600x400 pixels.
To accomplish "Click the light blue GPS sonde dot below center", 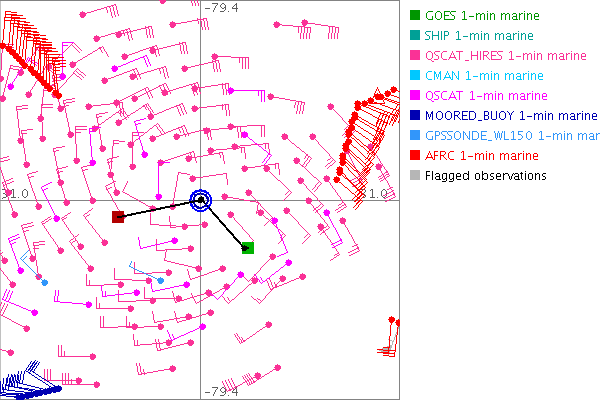I will (x=160, y=280).
